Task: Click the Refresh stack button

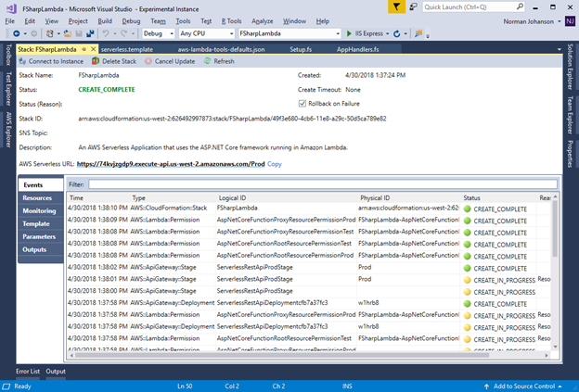Action: click(219, 61)
